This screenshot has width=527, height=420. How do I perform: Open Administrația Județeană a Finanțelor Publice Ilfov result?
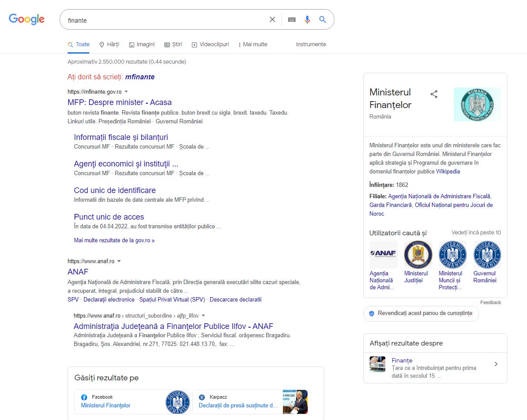[x=173, y=326]
